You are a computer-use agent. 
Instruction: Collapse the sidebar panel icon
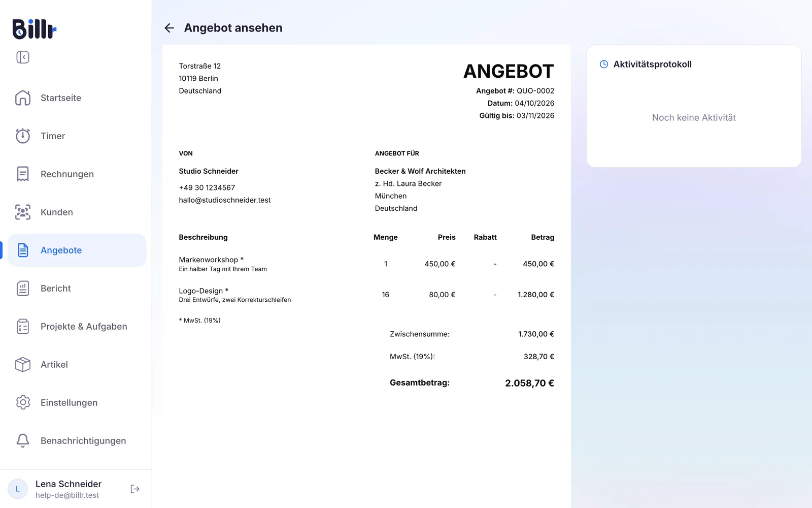click(23, 57)
